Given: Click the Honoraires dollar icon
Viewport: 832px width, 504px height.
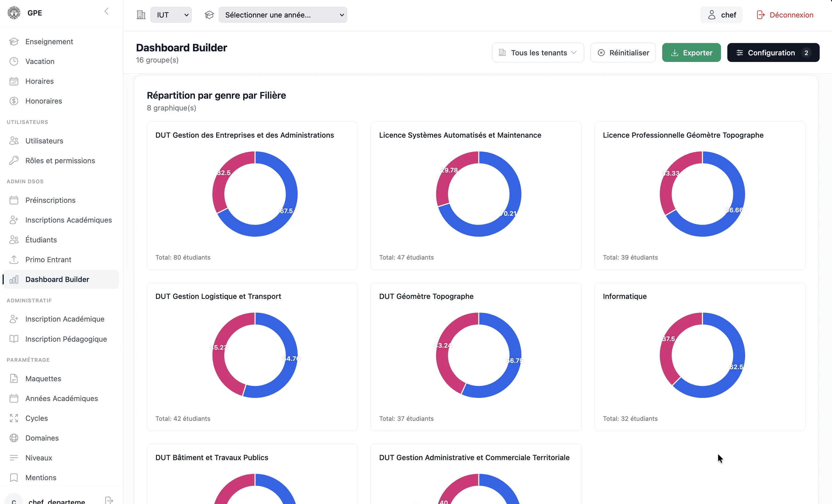Looking at the screenshot, I should (x=14, y=101).
